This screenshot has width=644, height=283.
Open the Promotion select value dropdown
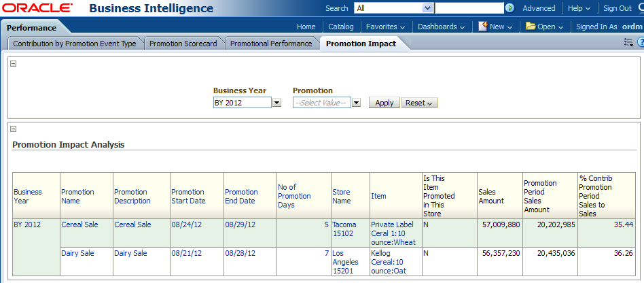pyautogui.click(x=356, y=103)
